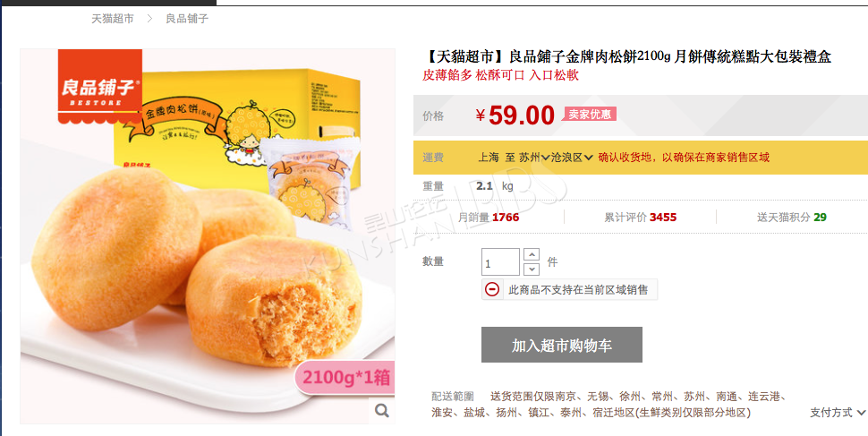Click the quantity input field

coord(500,262)
